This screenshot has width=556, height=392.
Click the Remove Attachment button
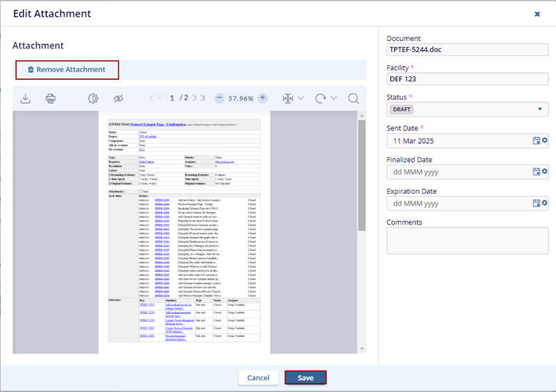pyautogui.click(x=67, y=70)
